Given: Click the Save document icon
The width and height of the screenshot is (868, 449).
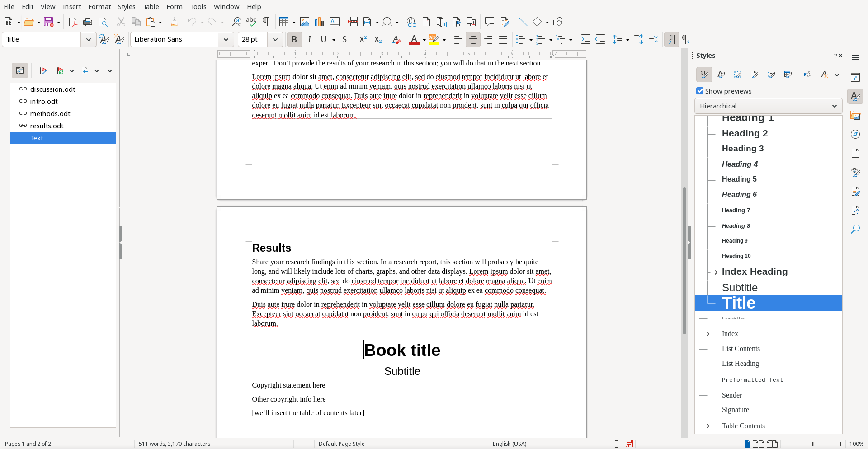Looking at the screenshot, I should pyautogui.click(x=49, y=22).
